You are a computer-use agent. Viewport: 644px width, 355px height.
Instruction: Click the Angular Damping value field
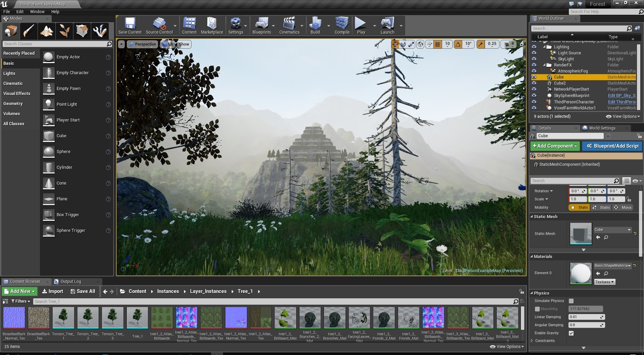[x=587, y=325]
